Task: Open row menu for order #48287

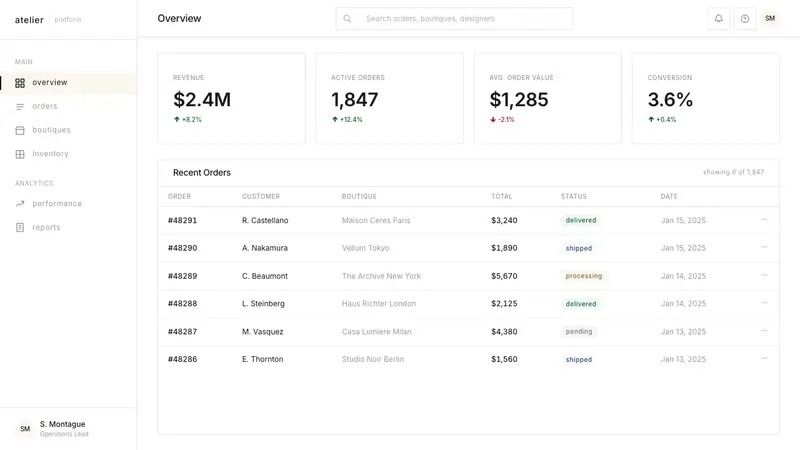Action: [x=764, y=331]
